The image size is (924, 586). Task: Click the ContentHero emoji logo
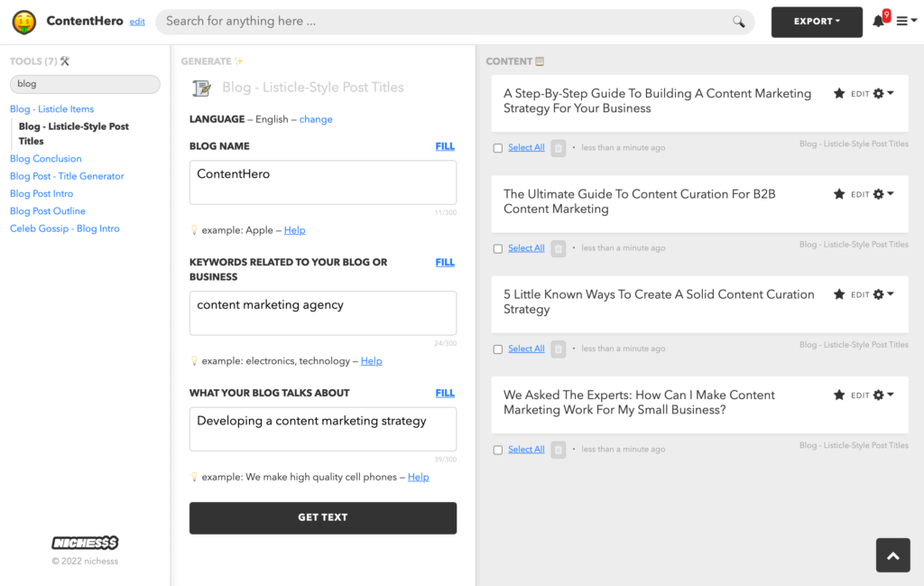24,22
